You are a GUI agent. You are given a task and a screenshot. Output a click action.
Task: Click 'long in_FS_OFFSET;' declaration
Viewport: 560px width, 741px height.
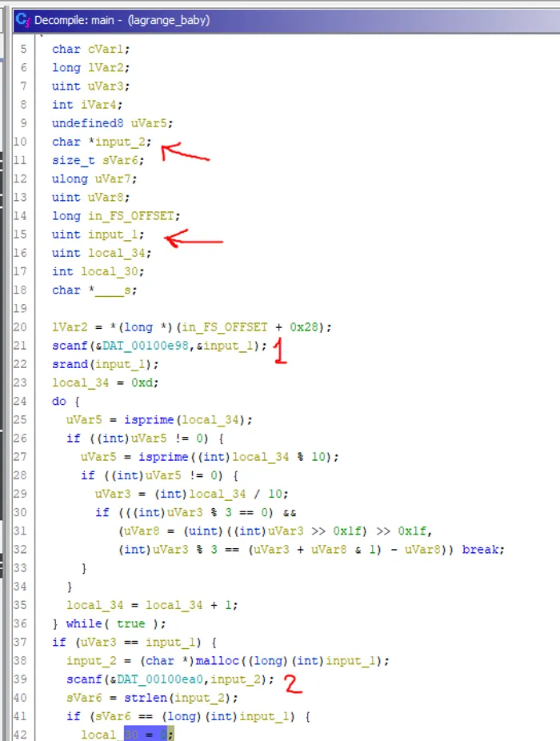(x=116, y=216)
